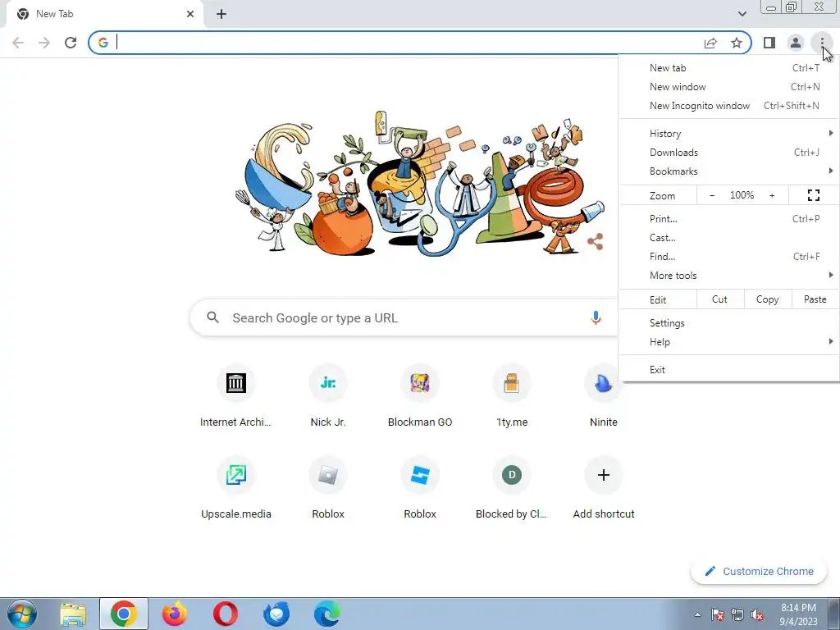Click Add shortcut button
The width and height of the screenshot is (840, 630).
604,489
